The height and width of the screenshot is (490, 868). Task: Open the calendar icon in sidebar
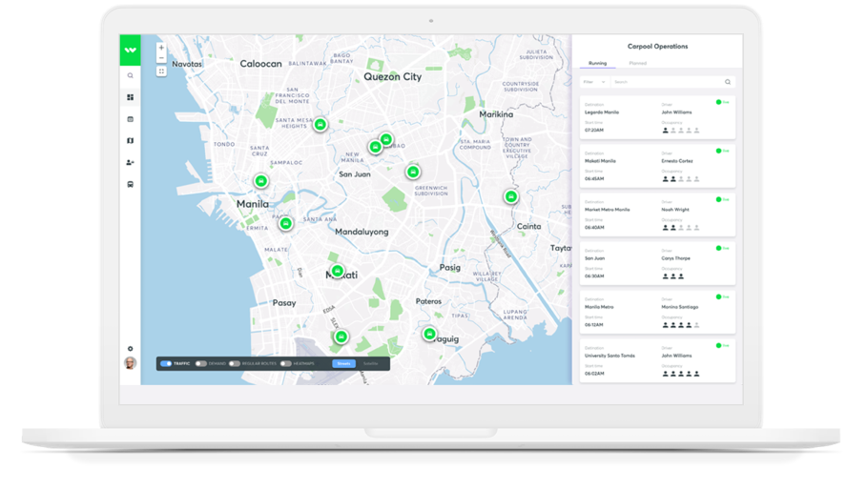click(x=130, y=119)
